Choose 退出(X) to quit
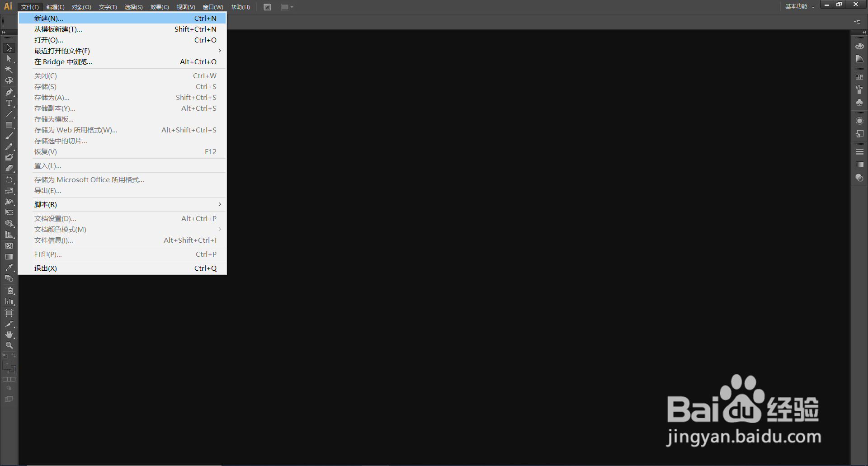 122,268
